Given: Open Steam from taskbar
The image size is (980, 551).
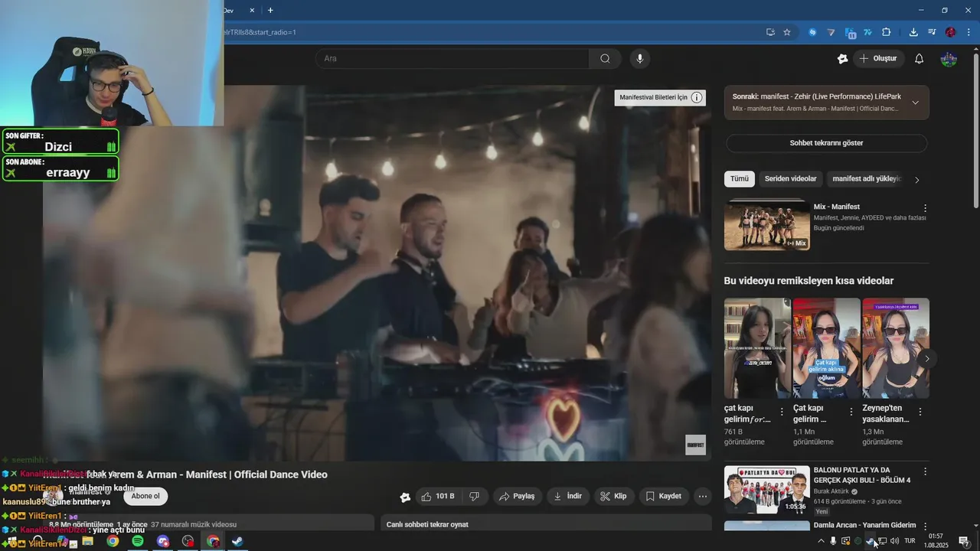Looking at the screenshot, I should (x=238, y=541).
